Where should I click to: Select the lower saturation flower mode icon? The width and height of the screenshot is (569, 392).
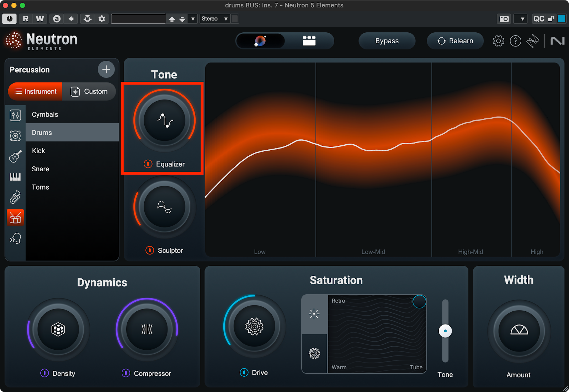[314, 354]
